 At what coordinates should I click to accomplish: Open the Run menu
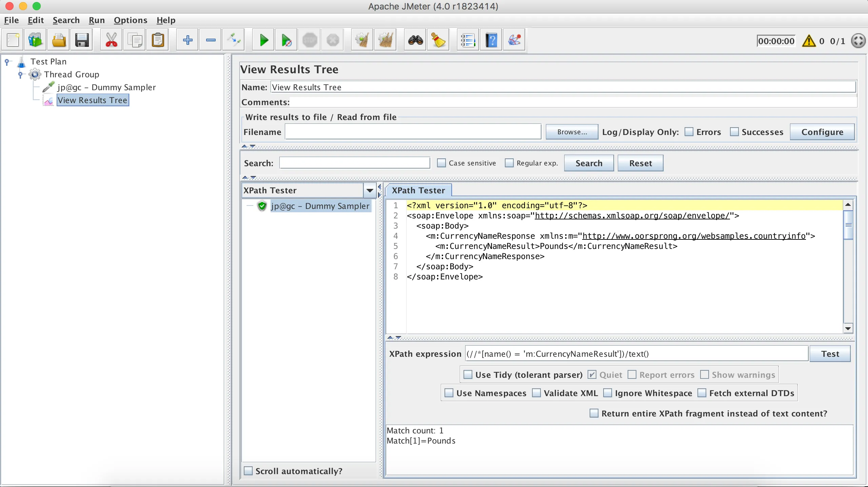97,20
